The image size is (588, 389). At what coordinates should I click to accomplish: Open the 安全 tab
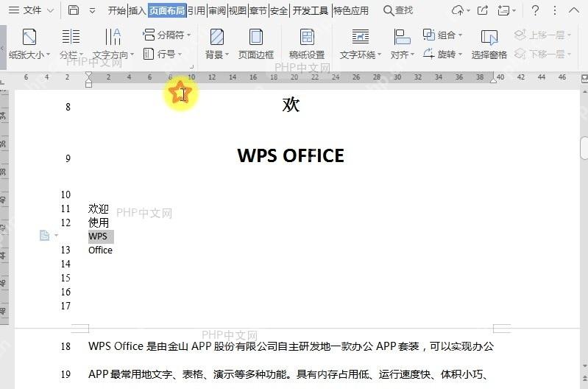point(279,10)
